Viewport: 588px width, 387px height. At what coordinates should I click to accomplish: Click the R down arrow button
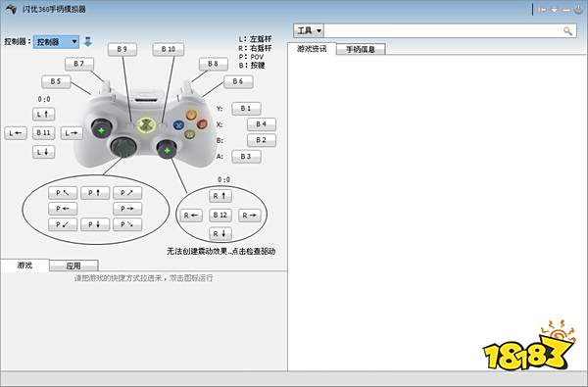click(220, 233)
